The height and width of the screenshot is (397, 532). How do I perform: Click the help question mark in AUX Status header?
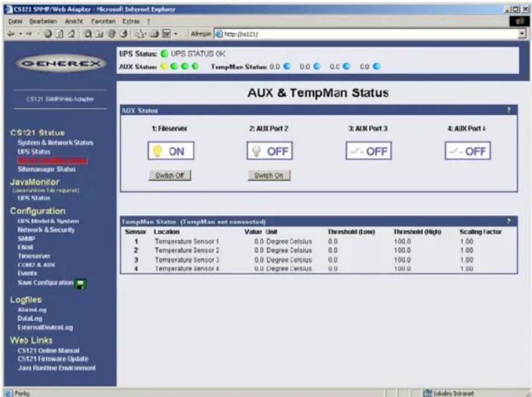click(509, 110)
